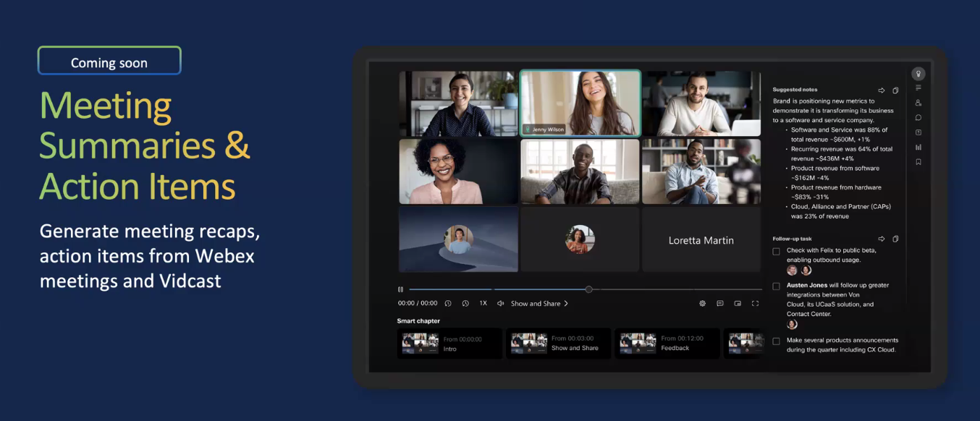The height and width of the screenshot is (421, 980).
Task: Click the 'Follow-up task' heading
Action: [x=792, y=239]
